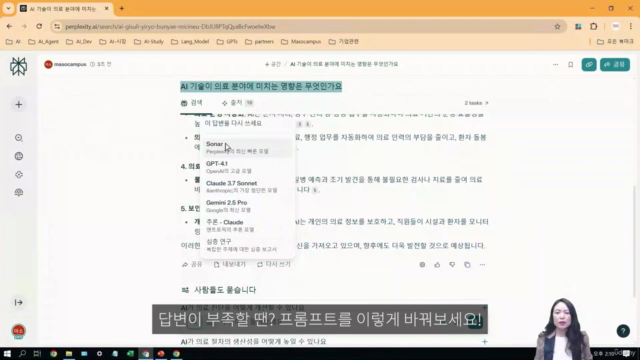Click the Perplexity logo icon
Viewport: 640px width, 360px height.
[x=18, y=66]
